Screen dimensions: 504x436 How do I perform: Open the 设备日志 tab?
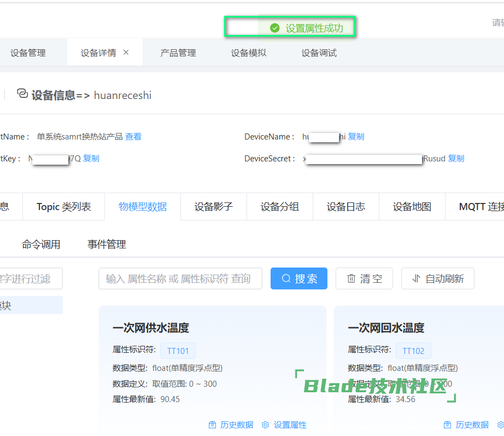(345, 207)
